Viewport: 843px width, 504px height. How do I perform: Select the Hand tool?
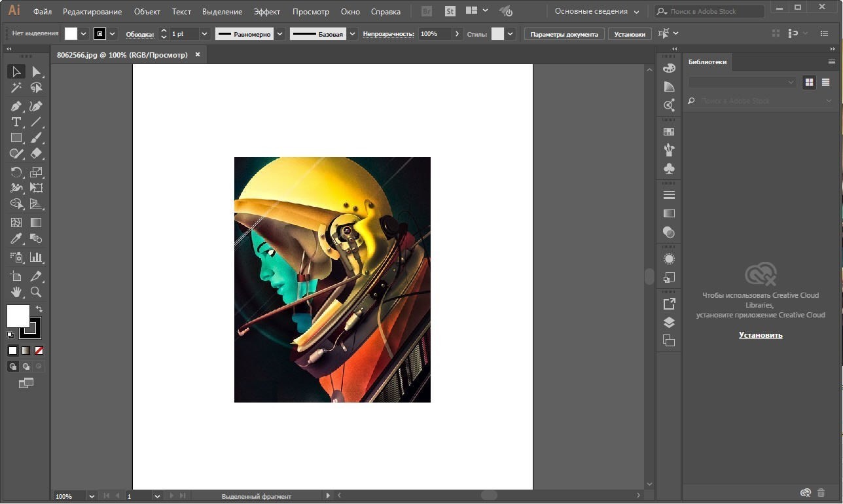pos(16,292)
